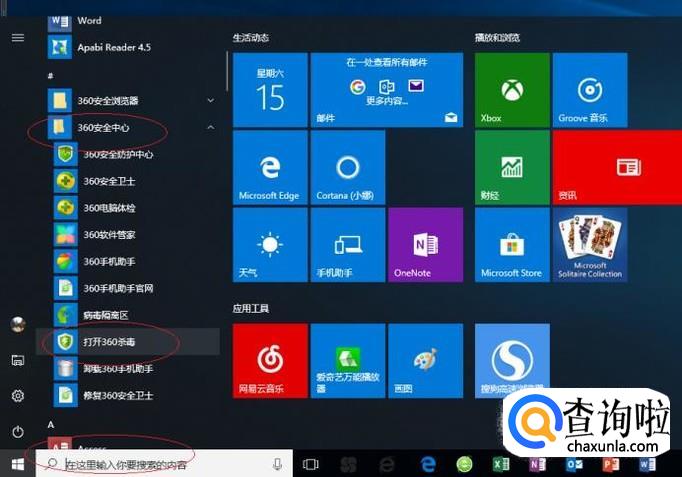Open Groove 音乐 tile
This screenshot has height=477, width=682.
pyautogui.click(x=590, y=90)
